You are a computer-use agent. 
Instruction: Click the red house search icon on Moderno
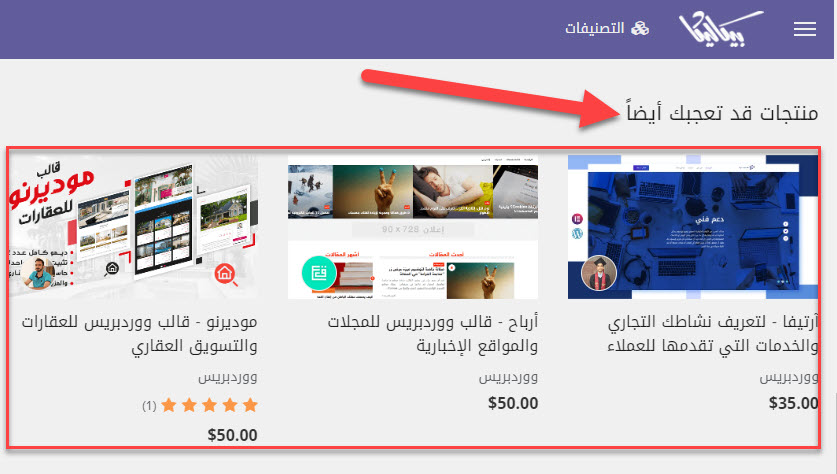coord(226,274)
